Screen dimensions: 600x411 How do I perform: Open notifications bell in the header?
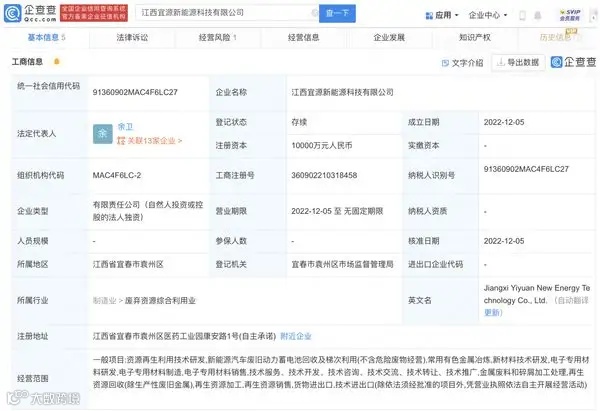538,15
